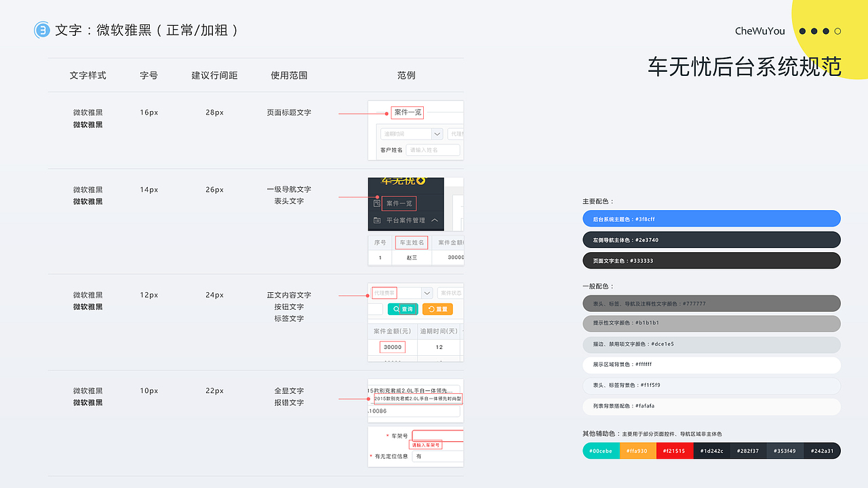Image resolution: width=868 pixels, height=488 pixels.
Task: Click the 使用范围 column header
Action: pos(289,75)
